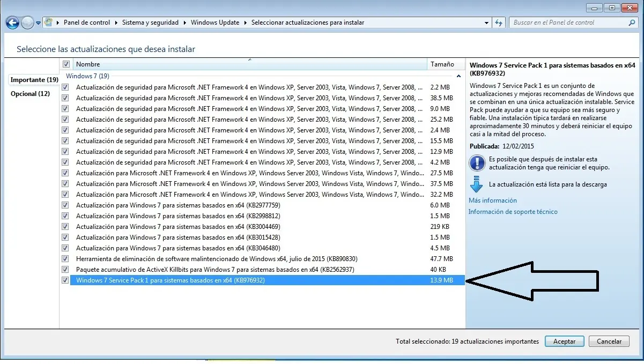Click Seleccionar actualizaciones para instalar breadcrumb
Screen dimensions: 644x364
308,23
